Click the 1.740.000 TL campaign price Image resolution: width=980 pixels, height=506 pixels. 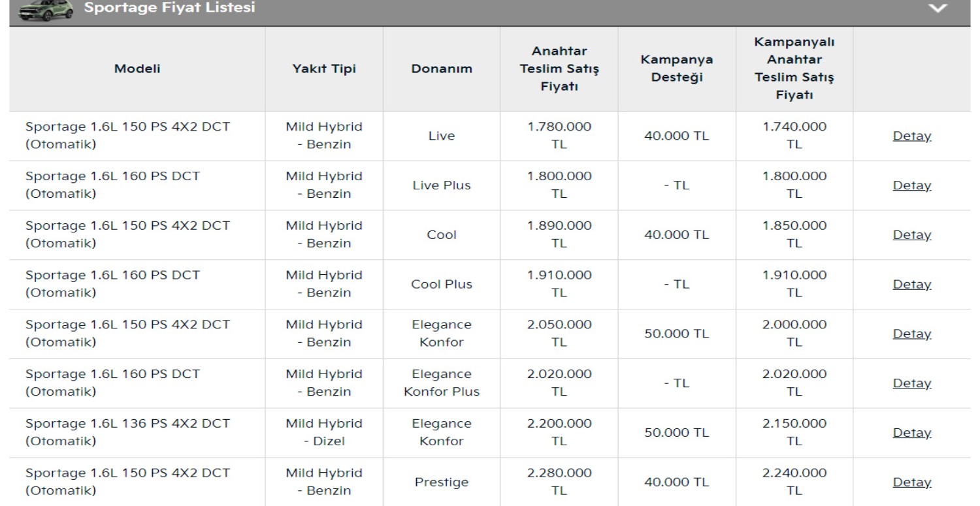pyautogui.click(x=794, y=136)
